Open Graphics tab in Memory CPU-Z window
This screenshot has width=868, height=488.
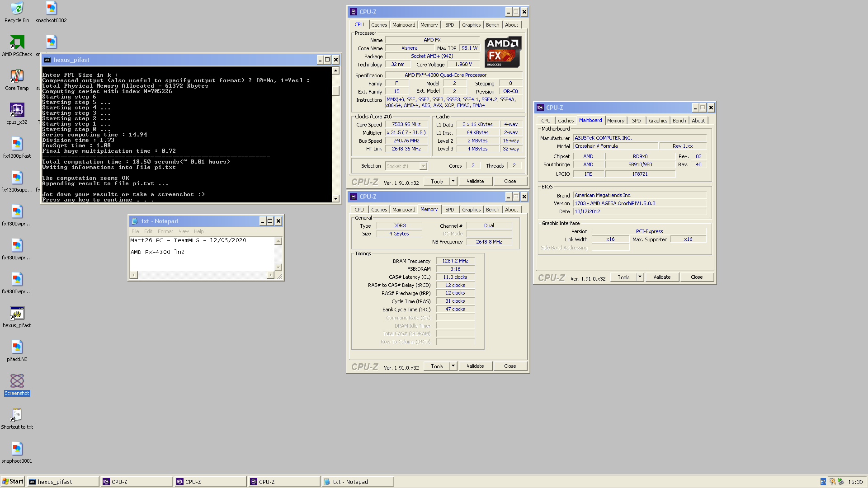tap(471, 210)
